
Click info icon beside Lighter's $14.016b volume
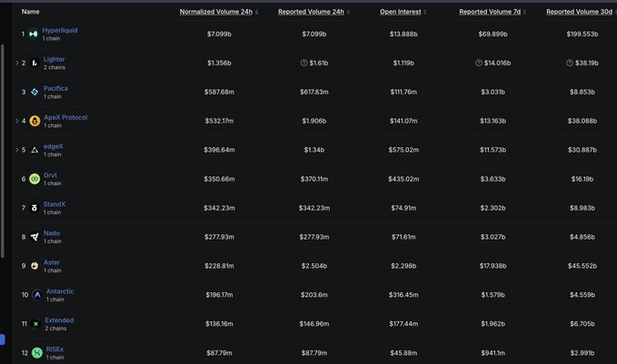click(x=479, y=63)
